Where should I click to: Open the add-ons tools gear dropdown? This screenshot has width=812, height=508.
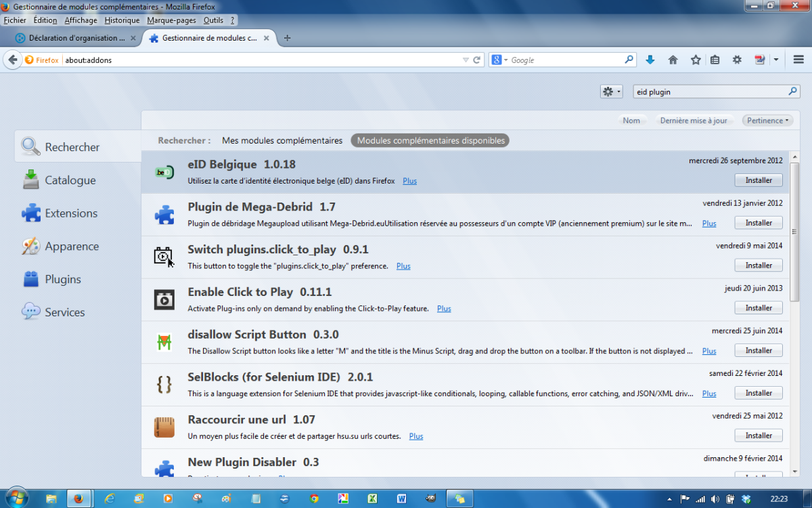(x=611, y=91)
